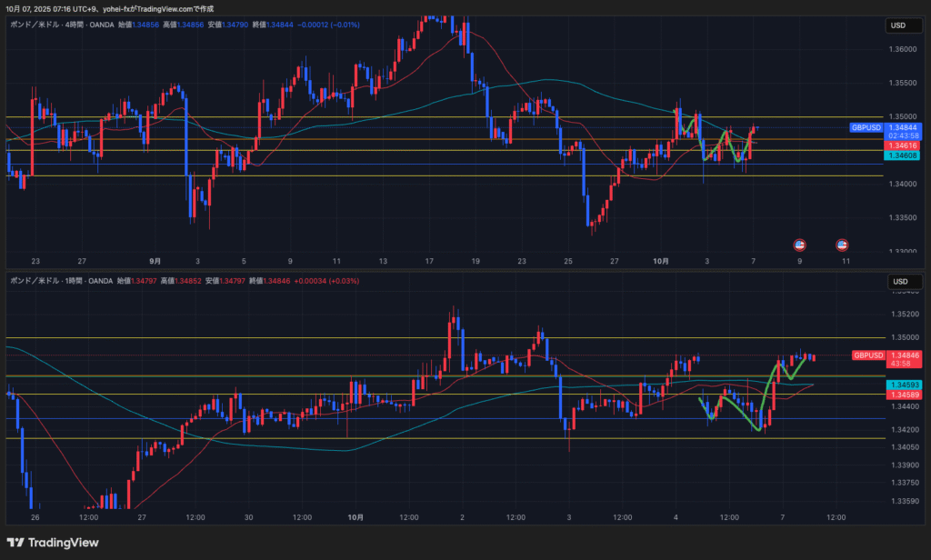Click the red 1.34846 current price label
Screen dimensions: 931x560
click(904, 355)
